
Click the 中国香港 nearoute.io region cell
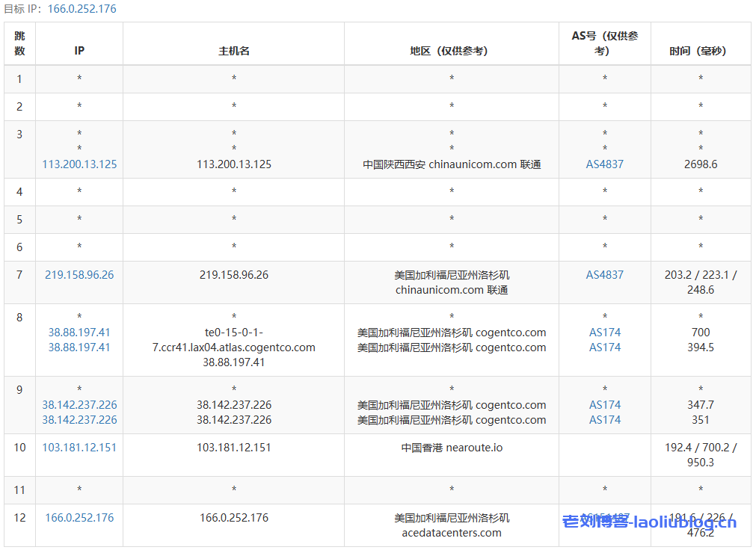[x=451, y=448]
